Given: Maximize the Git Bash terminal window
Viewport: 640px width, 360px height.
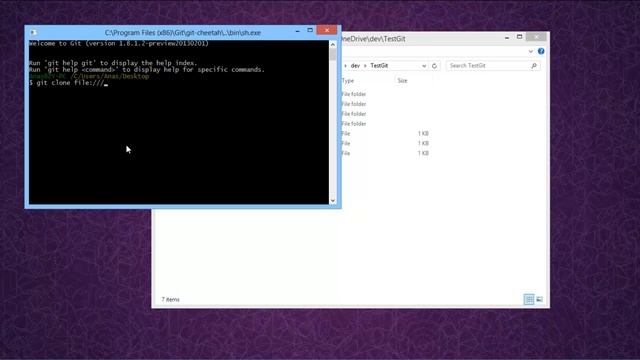Looking at the screenshot, I should pyautogui.click(x=310, y=31).
